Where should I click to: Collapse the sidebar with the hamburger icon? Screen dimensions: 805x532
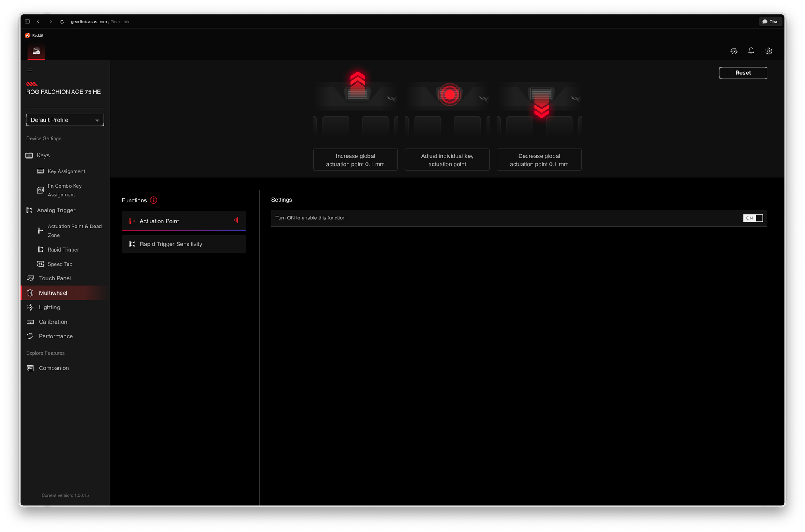[x=29, y=69]
